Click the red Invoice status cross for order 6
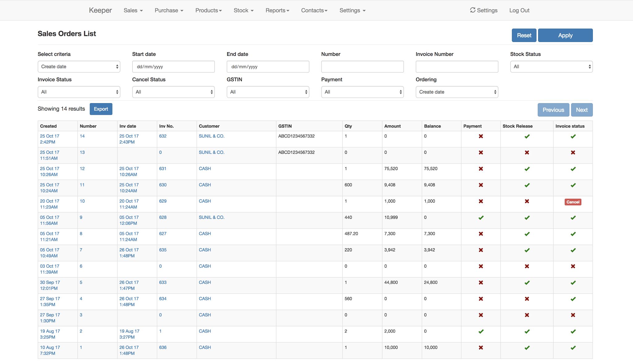 [x=573, y=266]
